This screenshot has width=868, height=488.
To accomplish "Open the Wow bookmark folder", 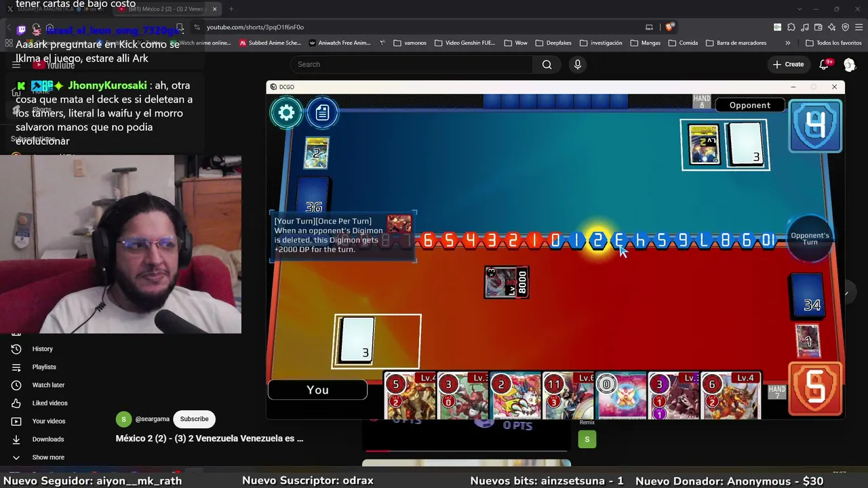I will pos(515,43).
